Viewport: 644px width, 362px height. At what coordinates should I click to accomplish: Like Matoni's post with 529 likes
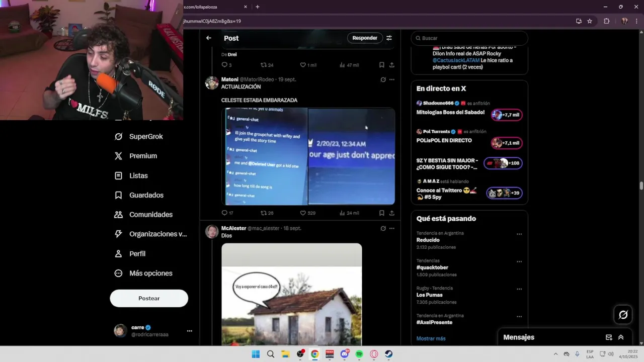tap(307, 213)
